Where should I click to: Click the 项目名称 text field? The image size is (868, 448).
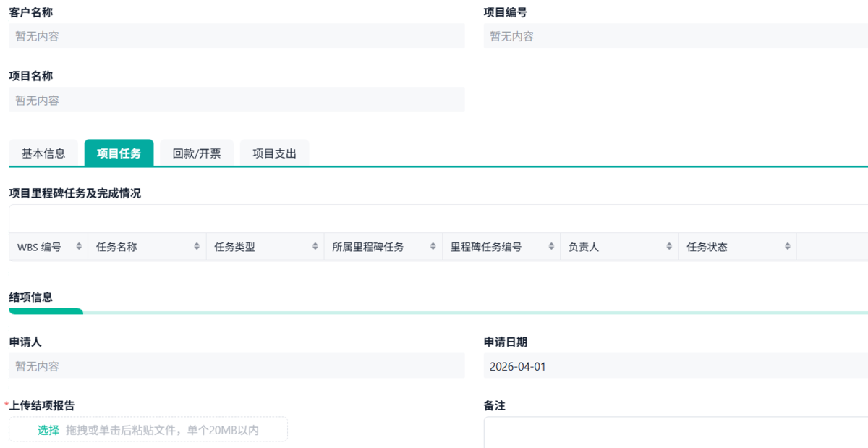pos(237,100)
